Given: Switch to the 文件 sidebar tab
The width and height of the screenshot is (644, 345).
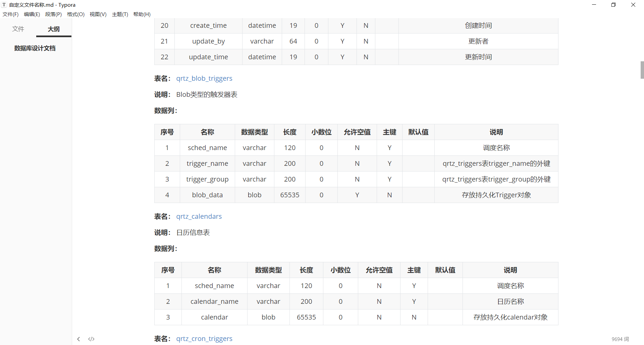Looking at the screenshot, I should tap(18, 29).
